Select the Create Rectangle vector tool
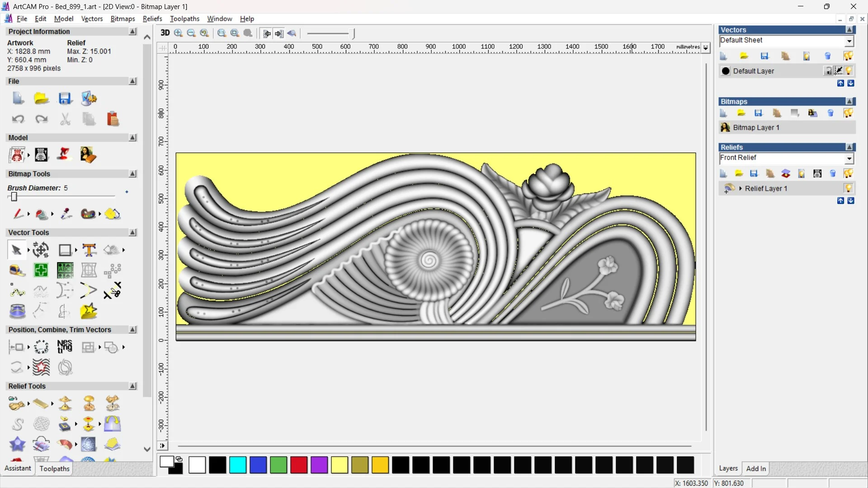The height and width of the screenshot is (488, 868). [65, 250]
